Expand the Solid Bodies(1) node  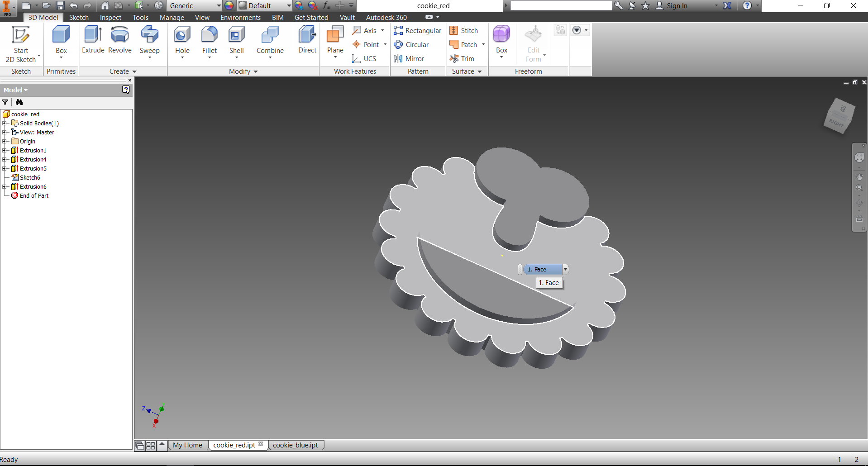(x=5, y=124)
